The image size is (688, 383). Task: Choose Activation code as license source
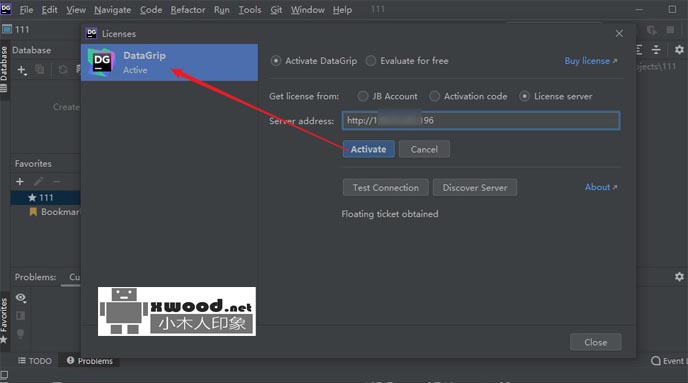(x=434, y=96)
